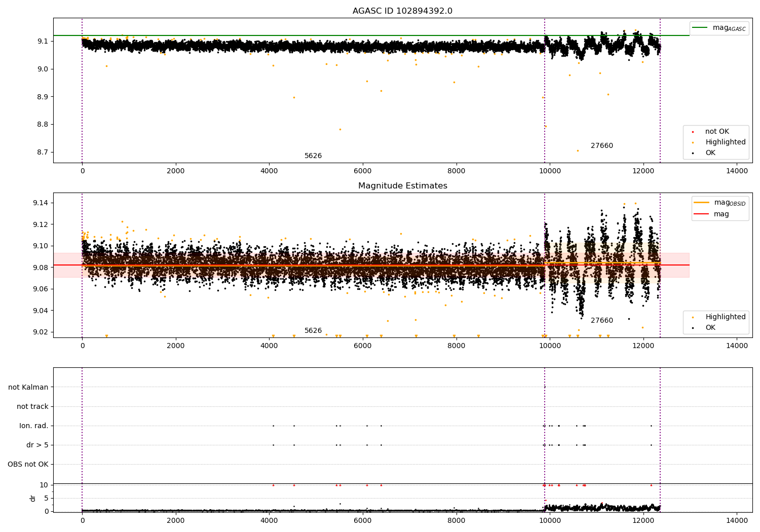Click '6000' x-tick under Magnitude Estimates plot
The image size is (760, 532).
point(363,346)
